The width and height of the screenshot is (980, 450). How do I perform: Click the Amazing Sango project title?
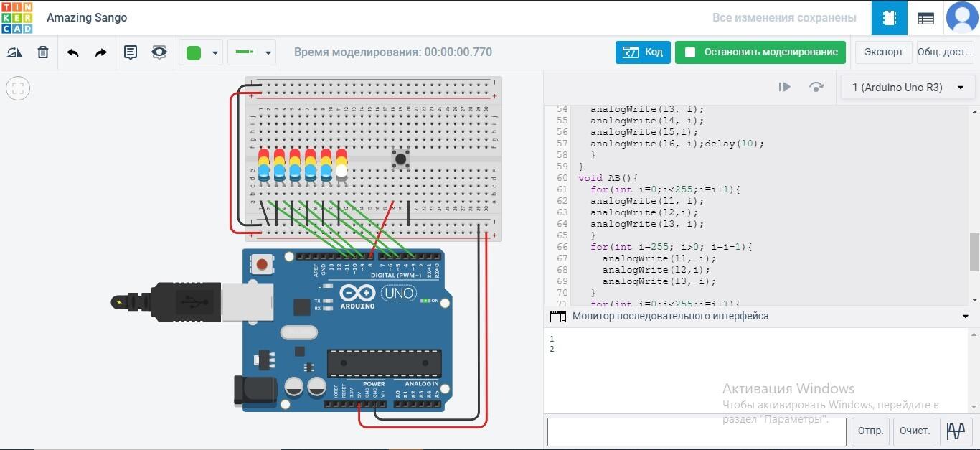point(87,17)
